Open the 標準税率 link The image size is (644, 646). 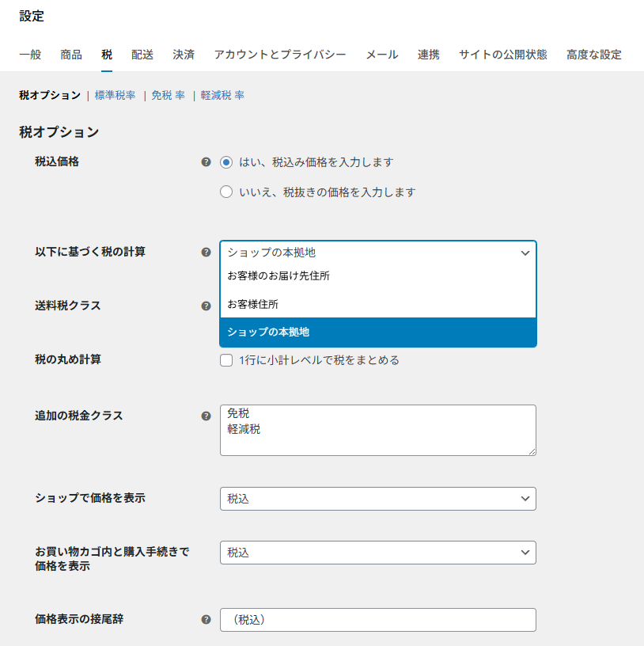coord(115,95)
